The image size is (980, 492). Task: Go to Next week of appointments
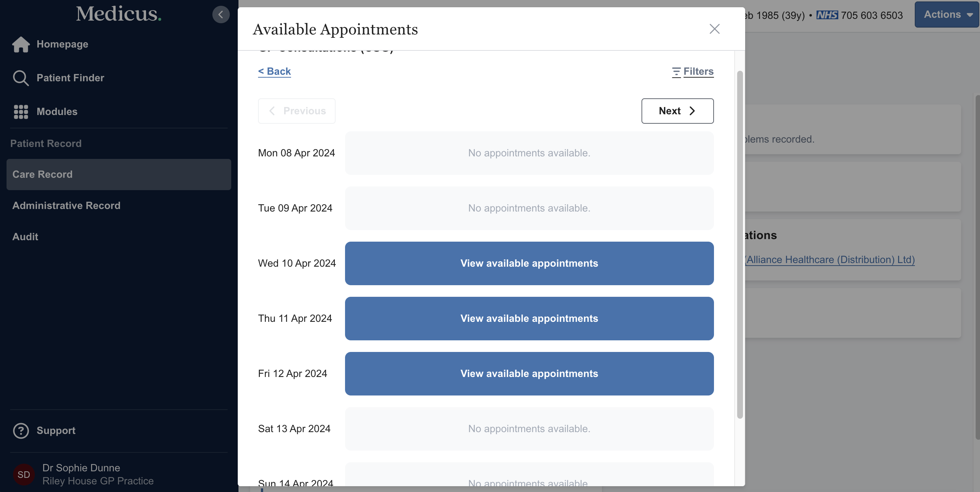point(677,111)
